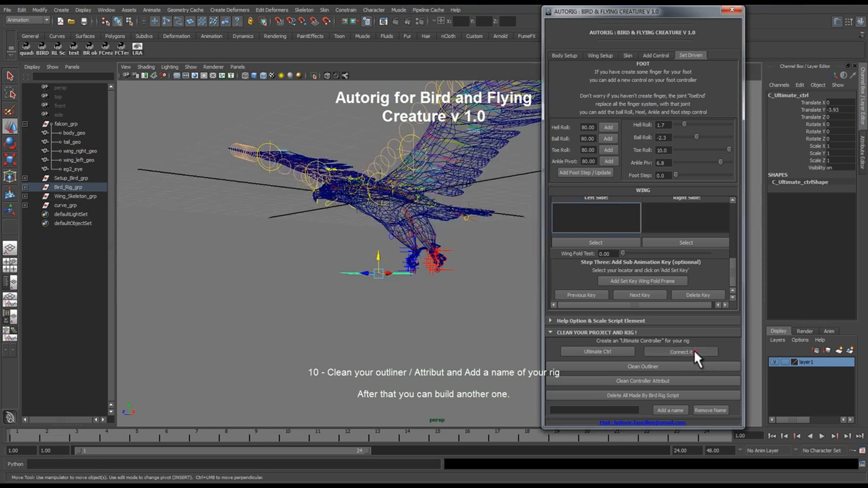Expand Setup_Bird_grp in the outliner
Viewport: 868px width, 488px height.
click(x=25, y=178)
